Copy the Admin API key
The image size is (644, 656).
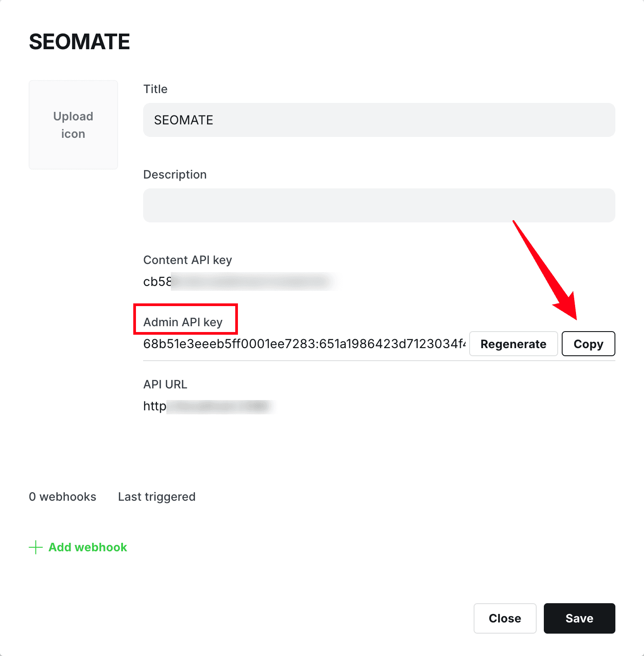click(588, 344)
